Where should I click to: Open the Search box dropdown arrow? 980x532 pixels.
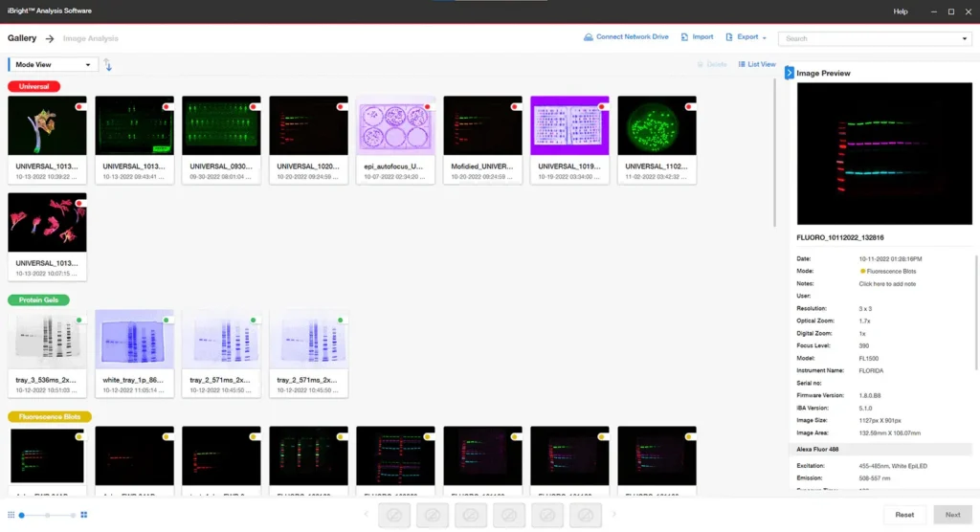point(964,39)
